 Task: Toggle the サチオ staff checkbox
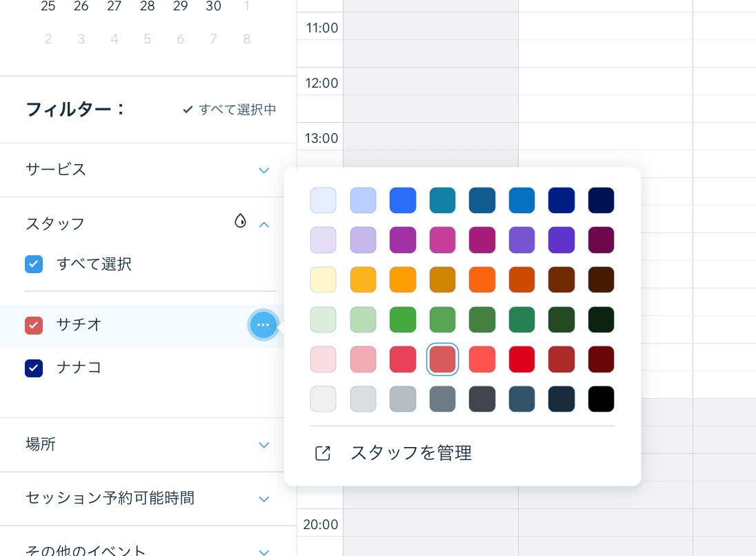(x=34, y=326)
